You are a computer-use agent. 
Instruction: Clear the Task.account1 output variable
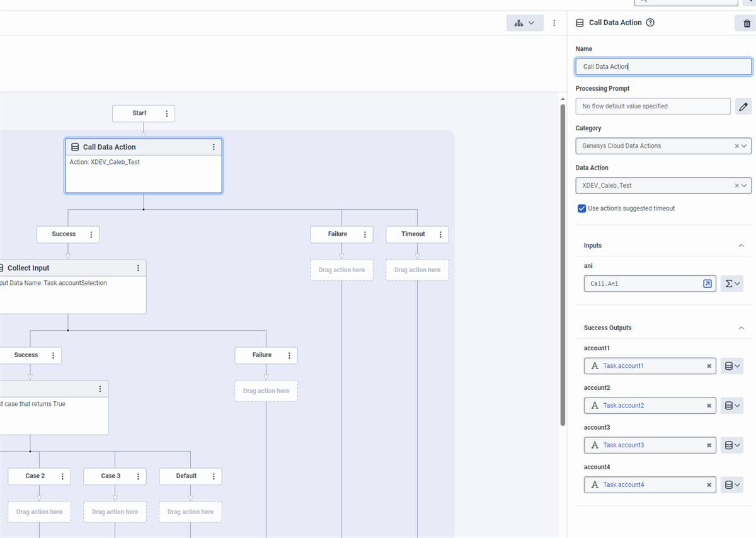tap(709, 366)
